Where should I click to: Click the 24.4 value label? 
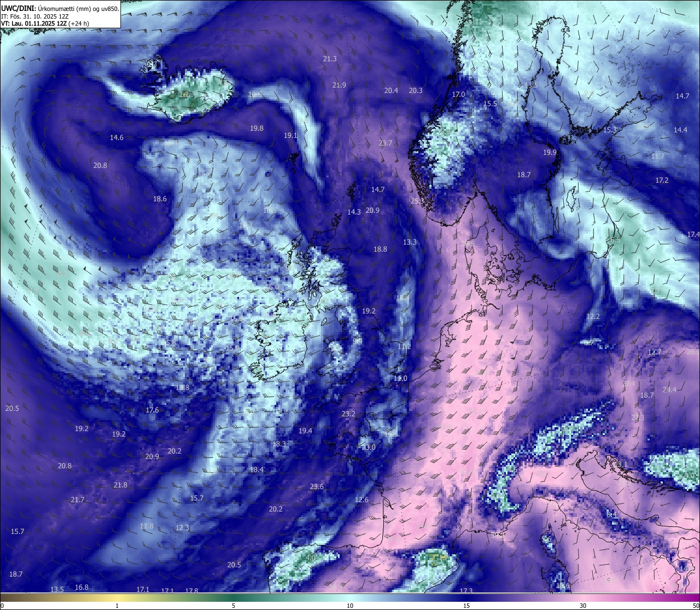point(669,390)
